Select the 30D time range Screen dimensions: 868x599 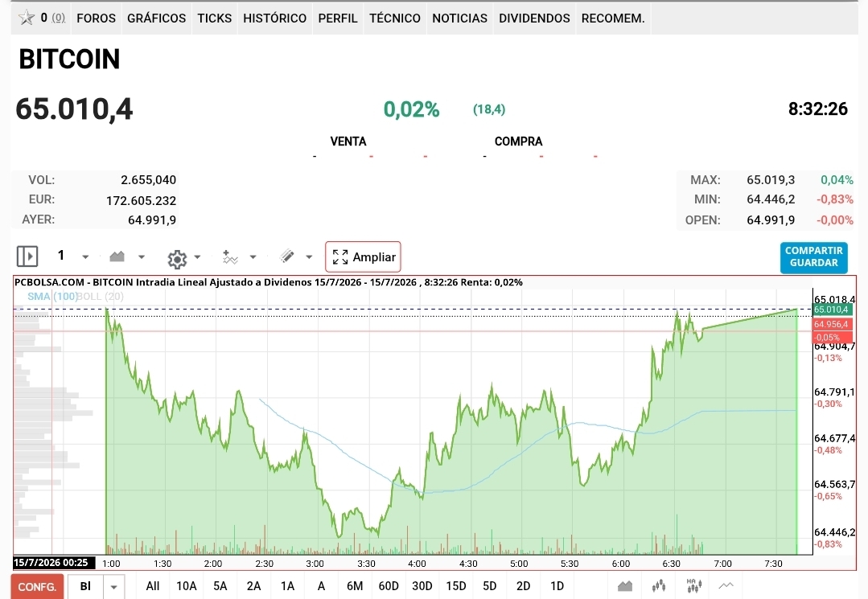pyautogui.click(x=422, y=586)
